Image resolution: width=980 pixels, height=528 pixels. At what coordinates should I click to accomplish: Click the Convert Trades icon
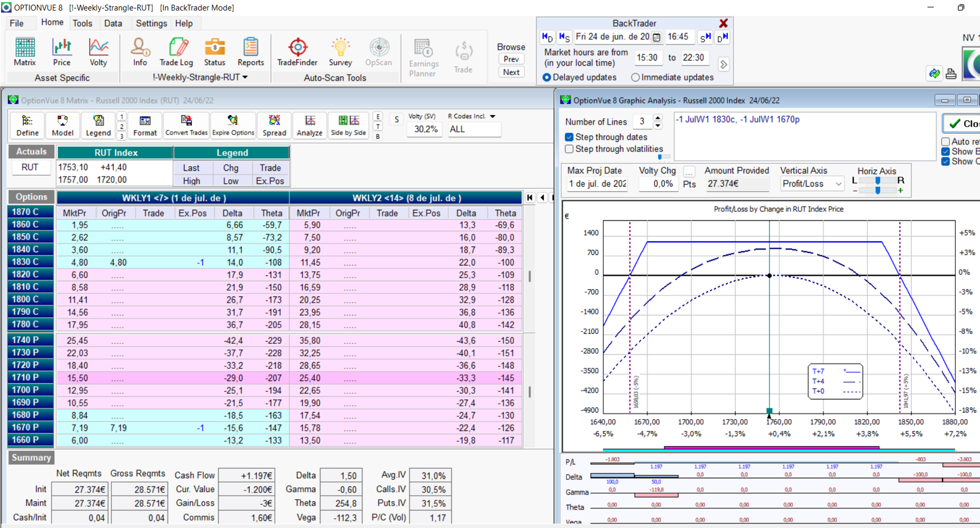tap(186, 125)
